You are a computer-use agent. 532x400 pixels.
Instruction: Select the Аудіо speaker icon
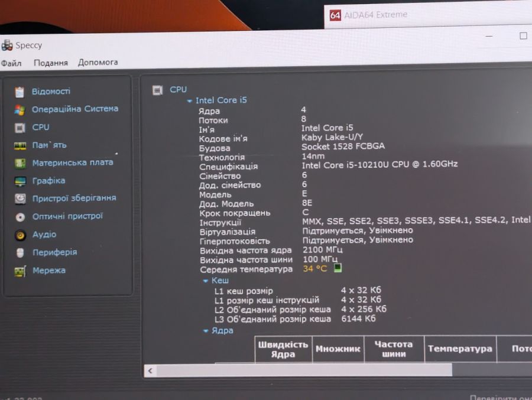pos(20,235)
